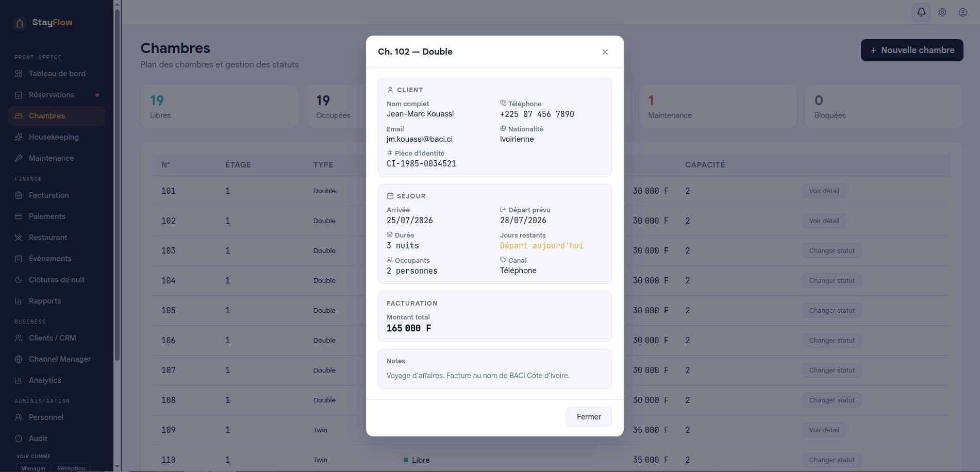Click the Tableau de bord sidebar icon
Screen dimensions: 980x472
tap(19, 74)
